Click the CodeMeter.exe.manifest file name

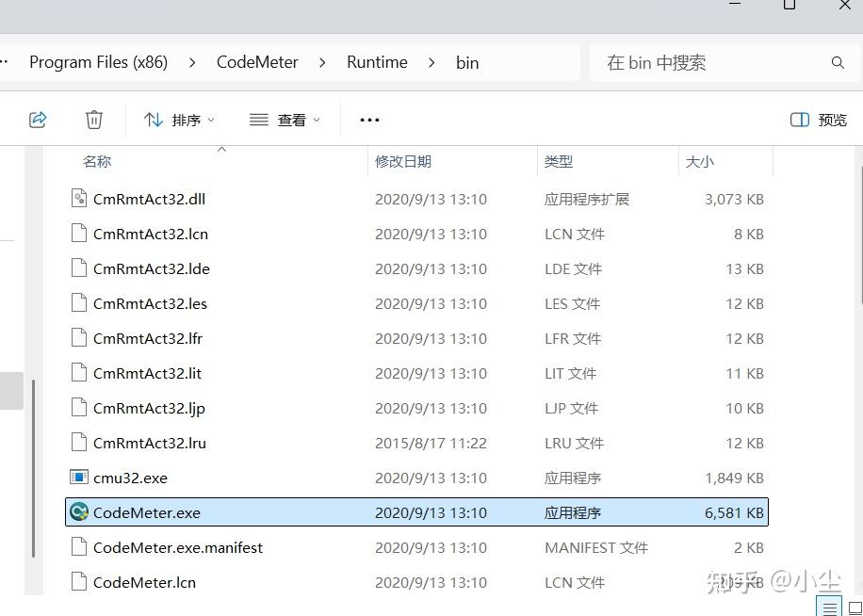point(178,548)
